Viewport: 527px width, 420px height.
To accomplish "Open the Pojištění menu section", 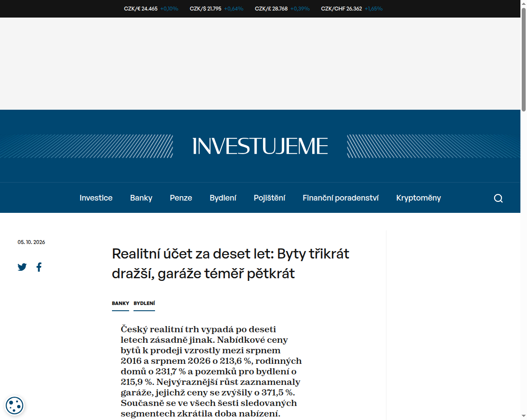I will pos(270,198).
